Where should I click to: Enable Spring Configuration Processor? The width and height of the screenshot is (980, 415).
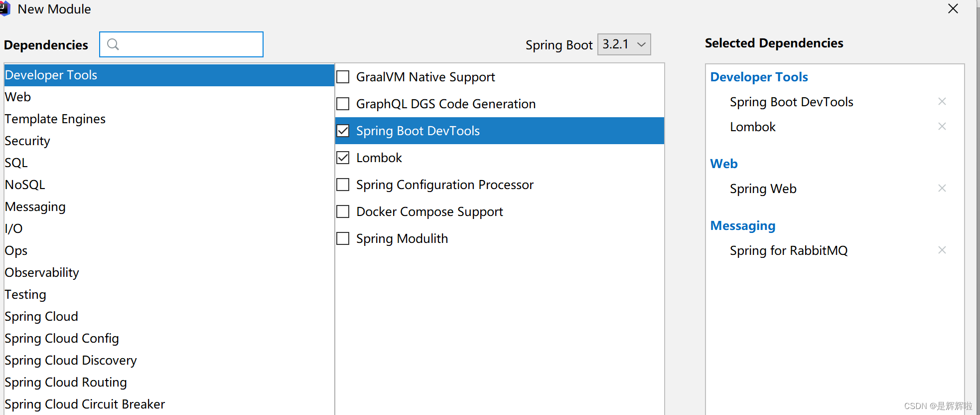(x=343, y=185)
